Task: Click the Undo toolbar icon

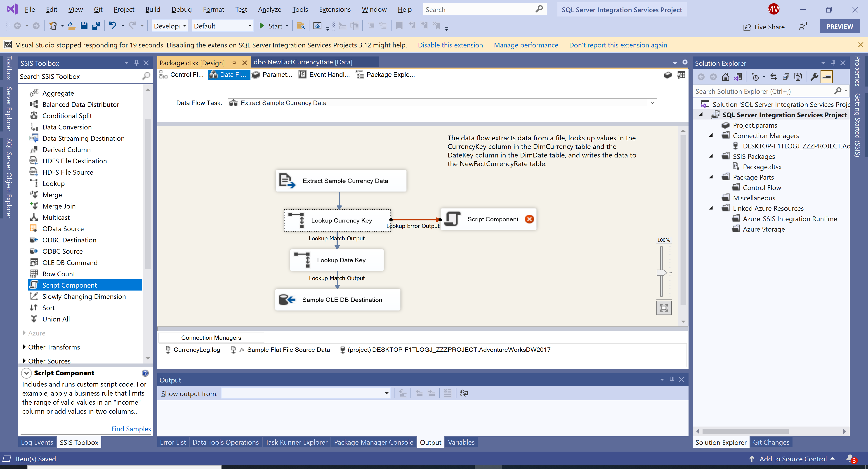Action: (113, 26)
